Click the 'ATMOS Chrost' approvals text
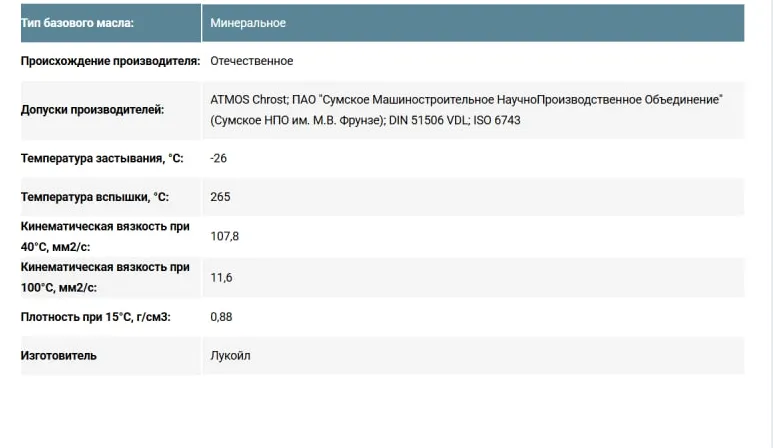 pyautogui.click(x=248, y=100)
